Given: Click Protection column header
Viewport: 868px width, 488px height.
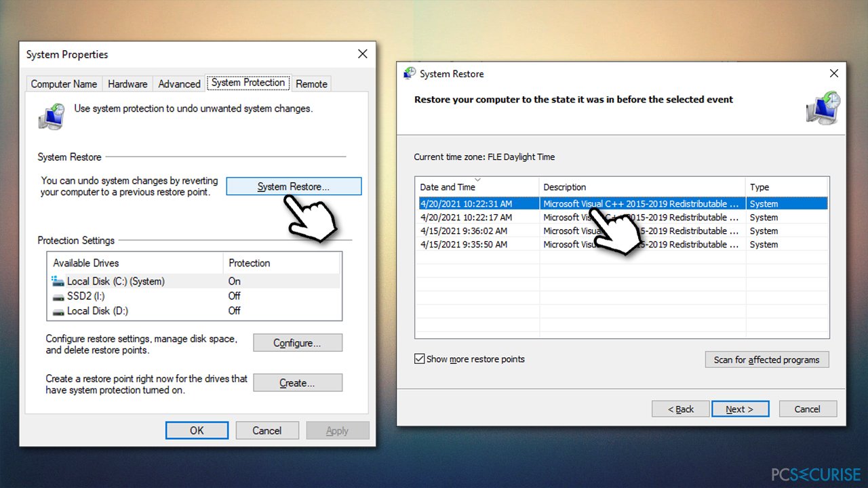Looking at the screenshot, I should [x=282, y=263].
